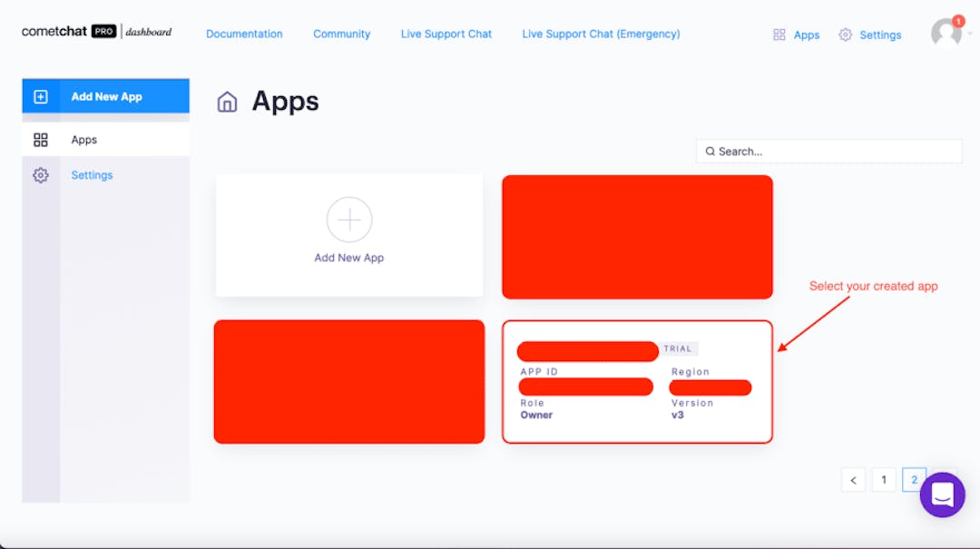Image resolution: width=980 pixels, height=549 pixels.
Task: Go to page 1 in pagination
Action: (x=883, y=479)
